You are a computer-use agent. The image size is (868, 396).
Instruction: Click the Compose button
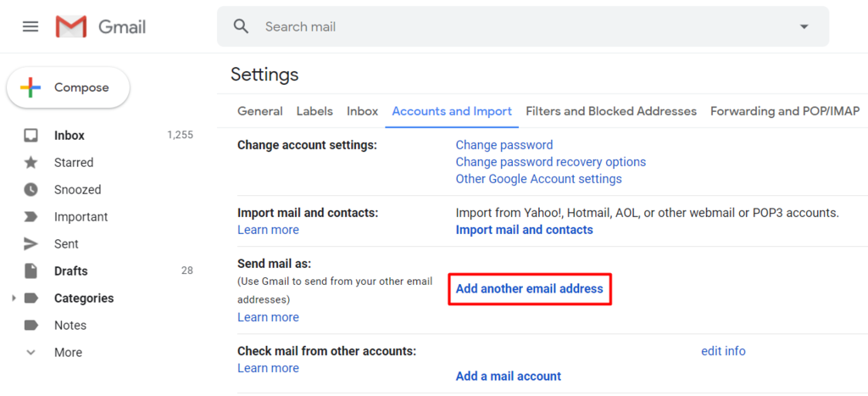[x=68, y=87]
